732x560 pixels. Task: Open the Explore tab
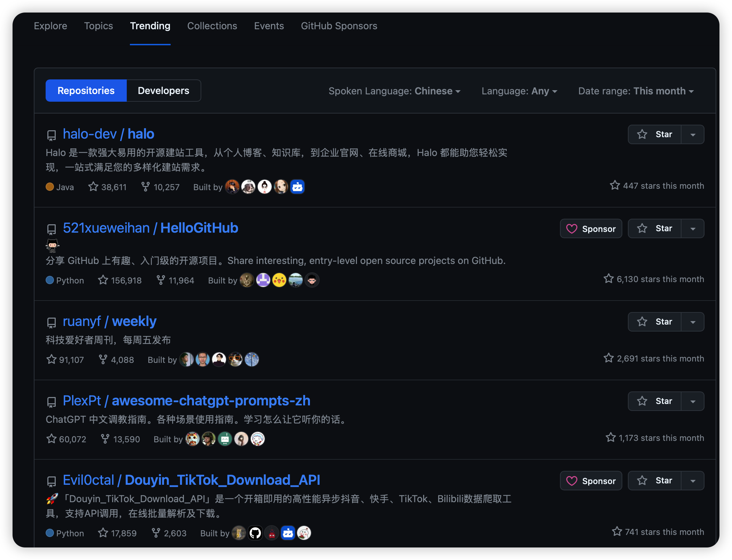pyautogui.click(x=50, y=26)
